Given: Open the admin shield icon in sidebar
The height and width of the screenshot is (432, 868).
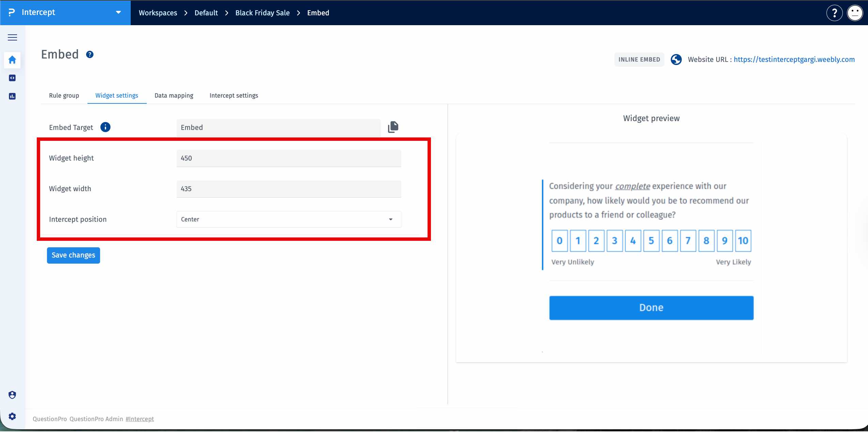Looking at the screenshot, I should (12, 395).
